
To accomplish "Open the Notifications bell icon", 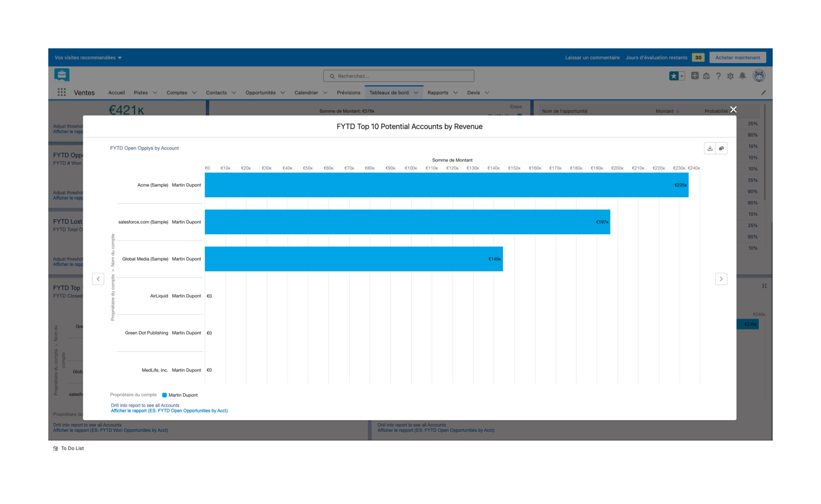I will click(742, 76).
